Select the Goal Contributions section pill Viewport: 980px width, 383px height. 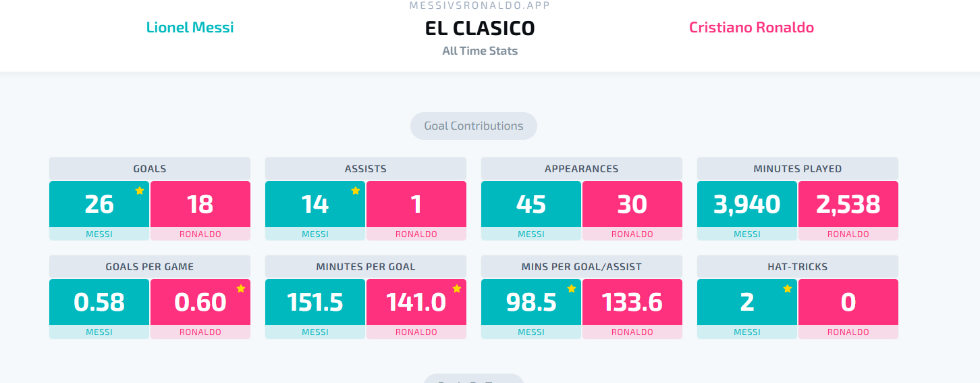[x=474, y=126]
